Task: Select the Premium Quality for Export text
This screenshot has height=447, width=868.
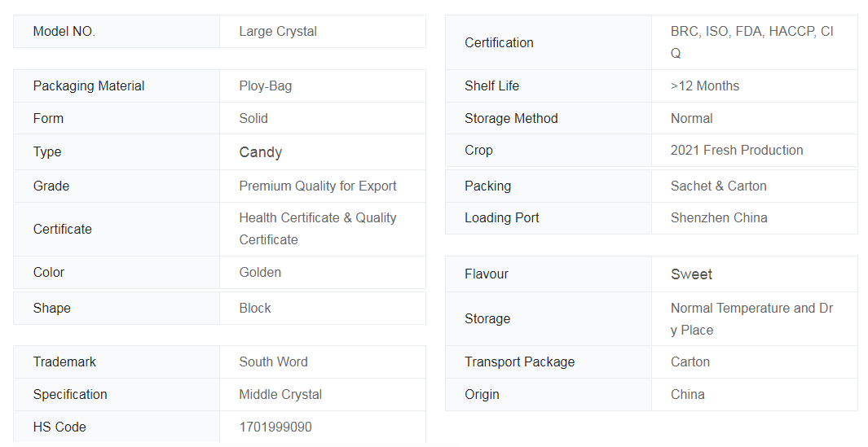Action: pos(318,186)
